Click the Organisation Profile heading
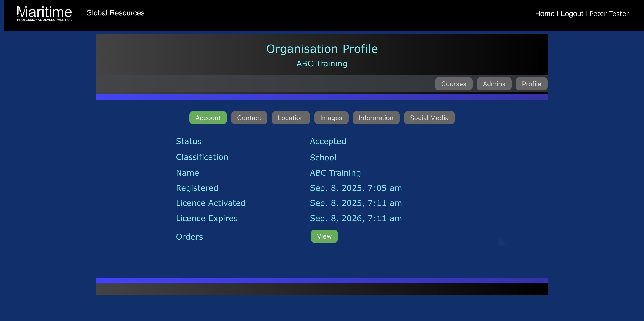The image size is (644, 321). (x=322, y=49)
